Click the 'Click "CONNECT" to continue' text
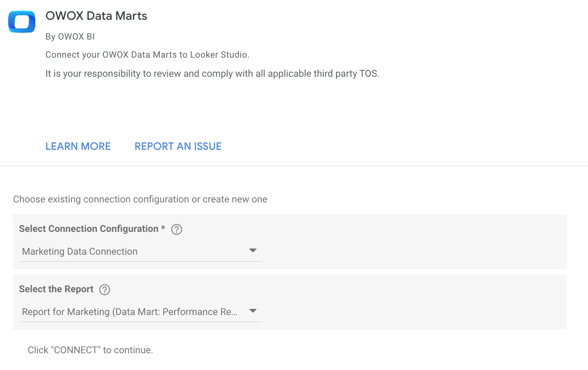This screenshot has height=370, width=588. coord(90,350)
